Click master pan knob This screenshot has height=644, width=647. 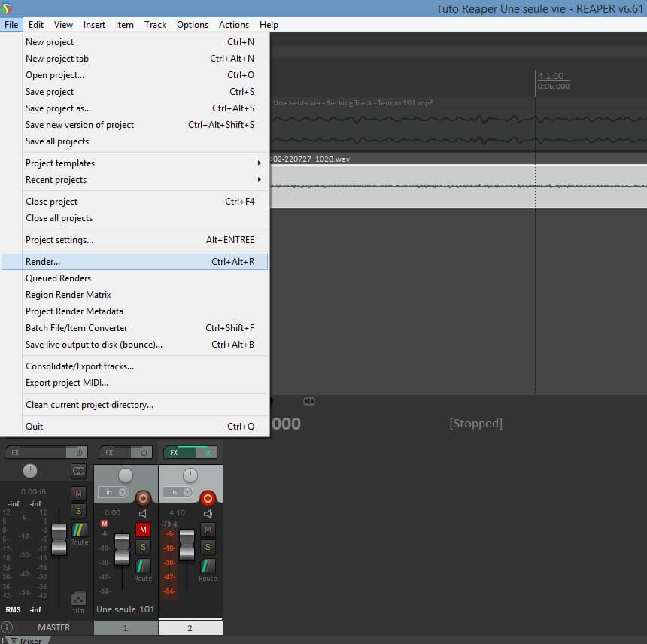[x=29, y=471]
